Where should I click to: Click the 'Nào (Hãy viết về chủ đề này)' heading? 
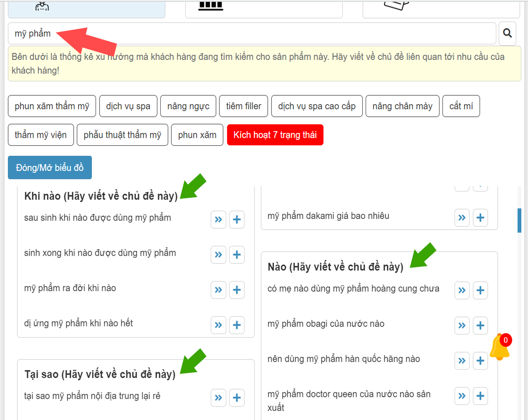pyautogui.click(x=335, y=267)
